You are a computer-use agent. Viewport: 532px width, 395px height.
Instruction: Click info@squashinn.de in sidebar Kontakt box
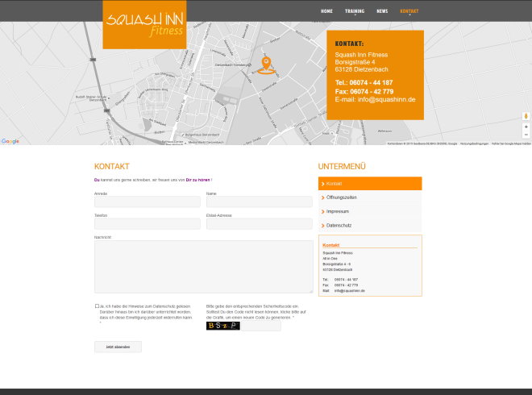pyautogui.click(x=350, y=291)
